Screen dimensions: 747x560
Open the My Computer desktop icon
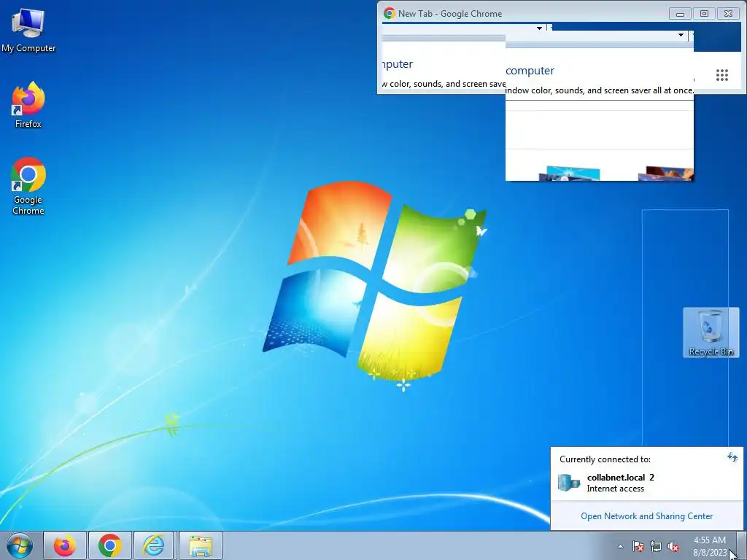point(28,30)
